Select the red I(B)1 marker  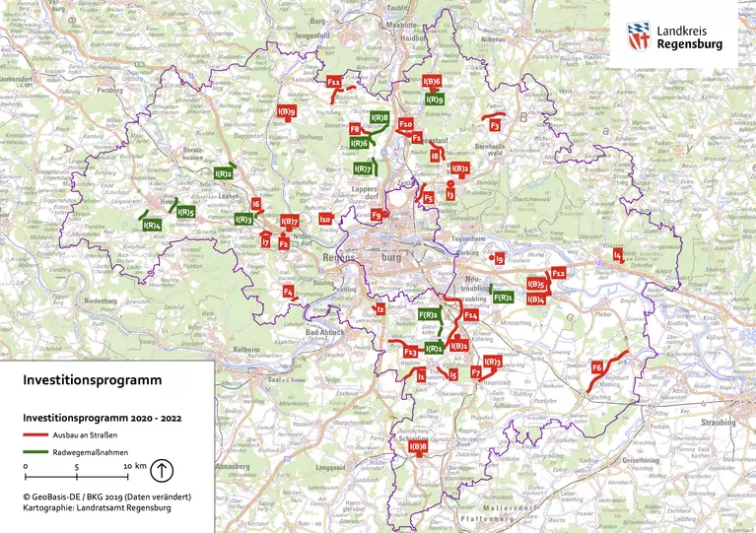click(459, 346)
